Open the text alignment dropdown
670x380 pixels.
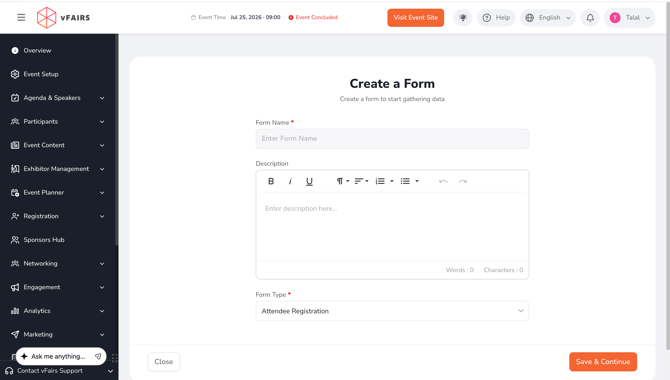(361, 181)
